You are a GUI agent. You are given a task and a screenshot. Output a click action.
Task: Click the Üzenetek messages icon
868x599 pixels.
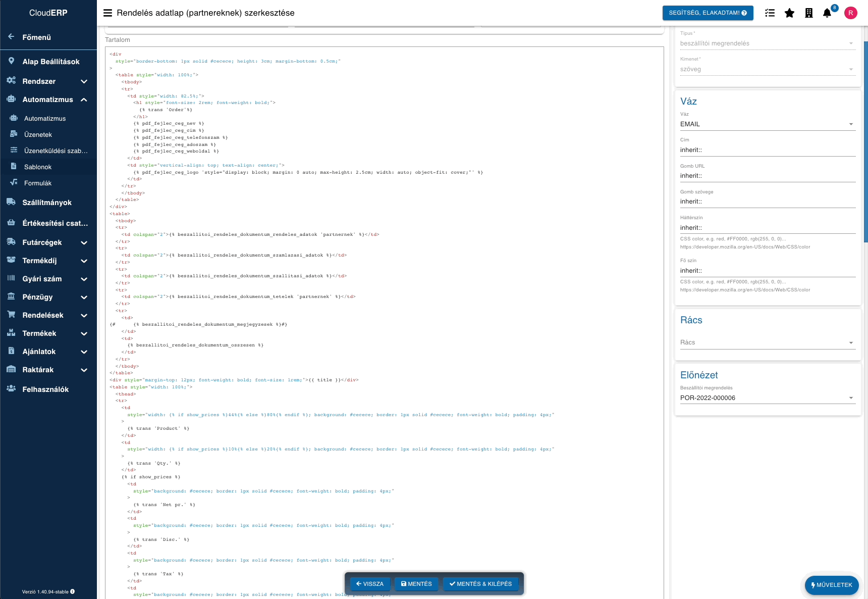point(14,134)
